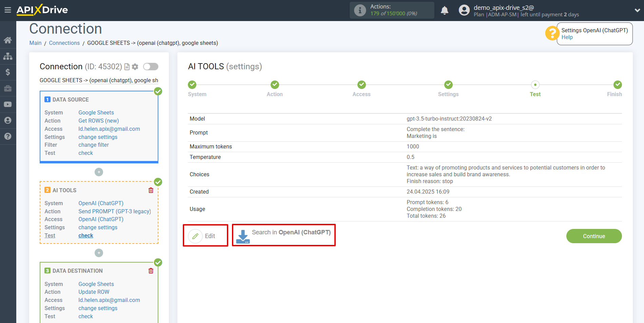Click the ApiX-Drive logo
This screenshot has height=323, width=644.
pos(42,10)
